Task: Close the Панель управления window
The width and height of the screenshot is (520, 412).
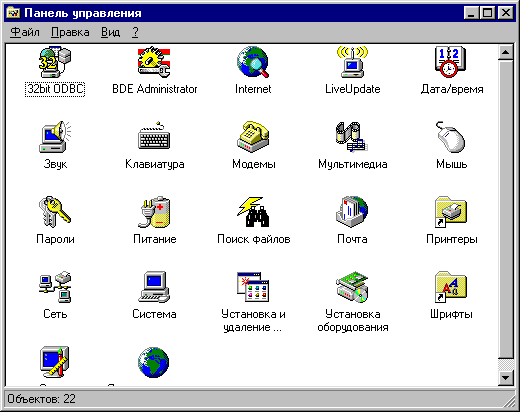Action: [506, 13]
